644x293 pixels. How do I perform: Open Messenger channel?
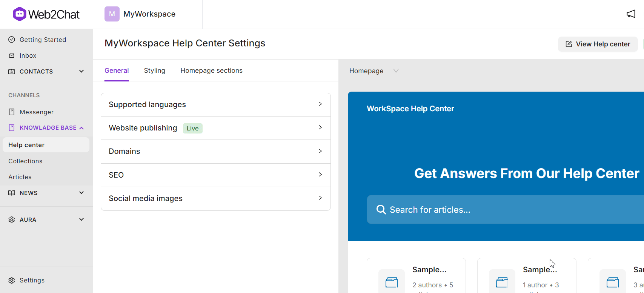[x=37, y=112]
